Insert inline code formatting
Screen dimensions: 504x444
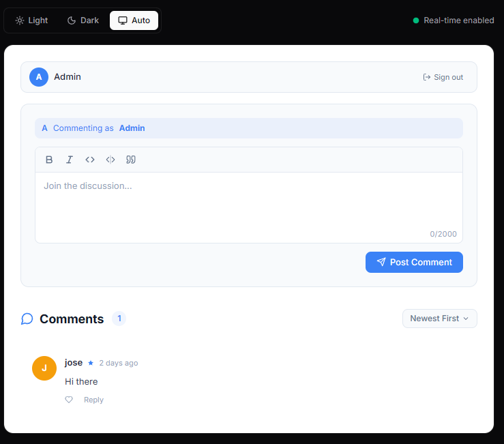tap(90, 160)
